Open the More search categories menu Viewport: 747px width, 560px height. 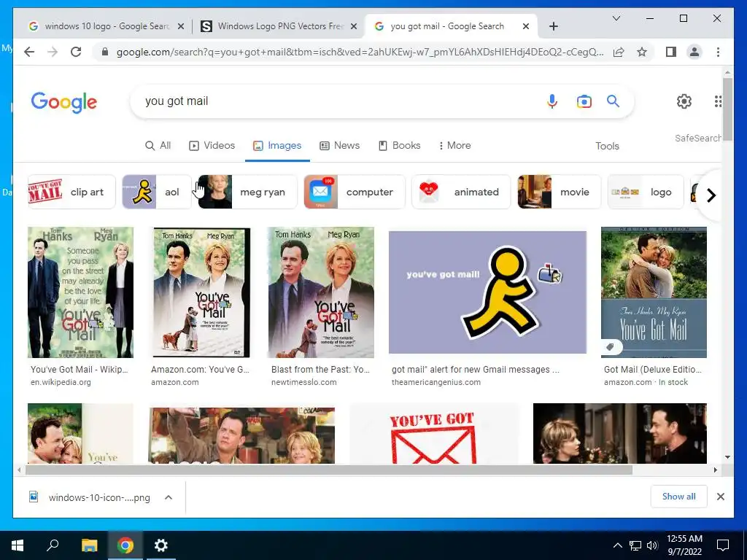[x=454, y=145]
